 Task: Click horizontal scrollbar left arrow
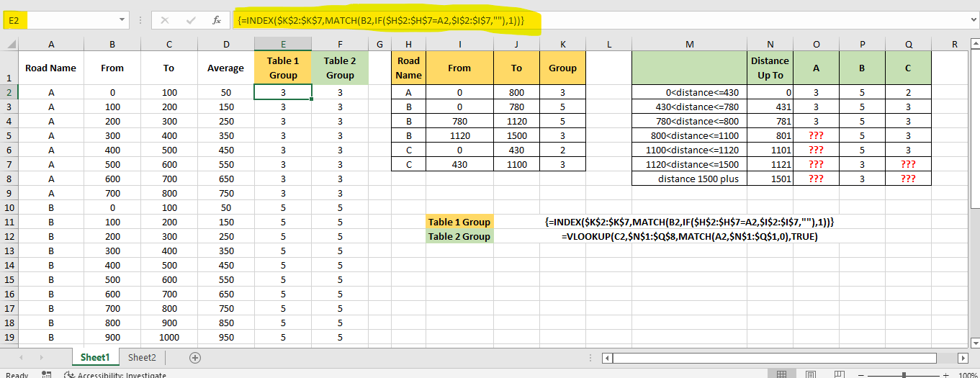(607, 358)
